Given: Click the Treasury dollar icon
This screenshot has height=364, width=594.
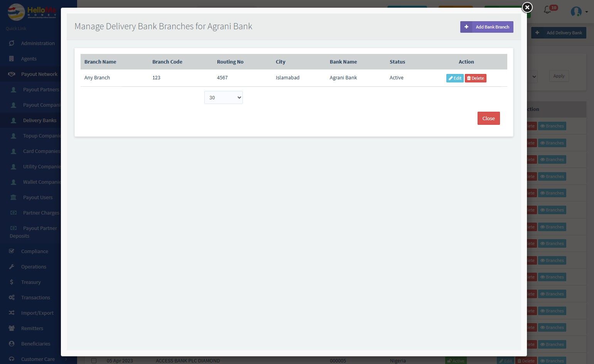Looking at the screenshot, I should (12, 282).
